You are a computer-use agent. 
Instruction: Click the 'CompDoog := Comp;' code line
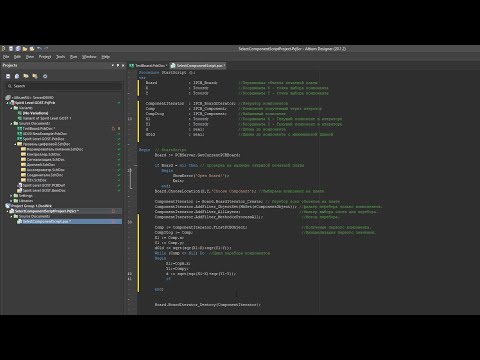(174, 232)
